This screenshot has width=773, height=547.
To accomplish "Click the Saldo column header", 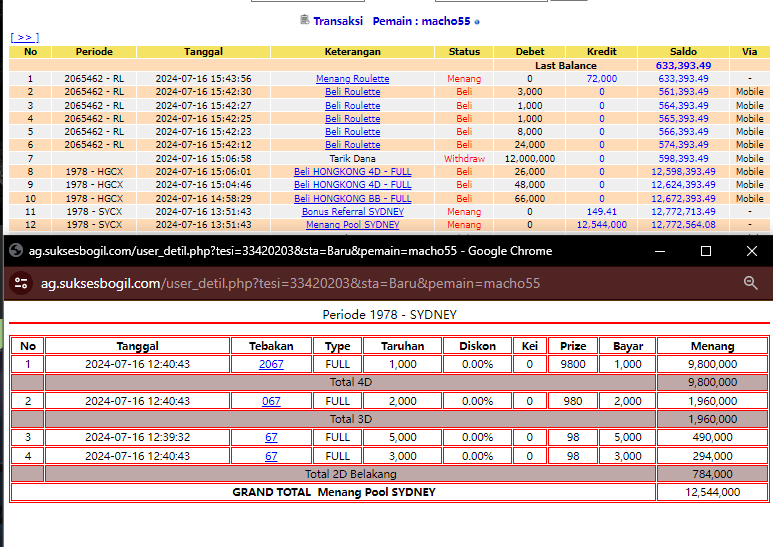I will tap(683, 52).
